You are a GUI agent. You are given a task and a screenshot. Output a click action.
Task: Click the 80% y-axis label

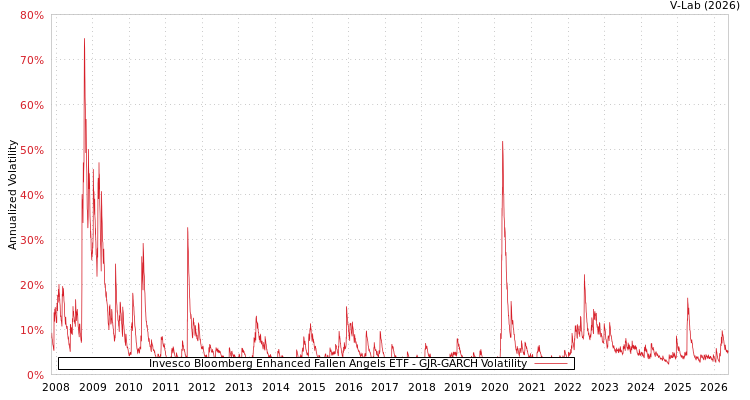point(32,15)
